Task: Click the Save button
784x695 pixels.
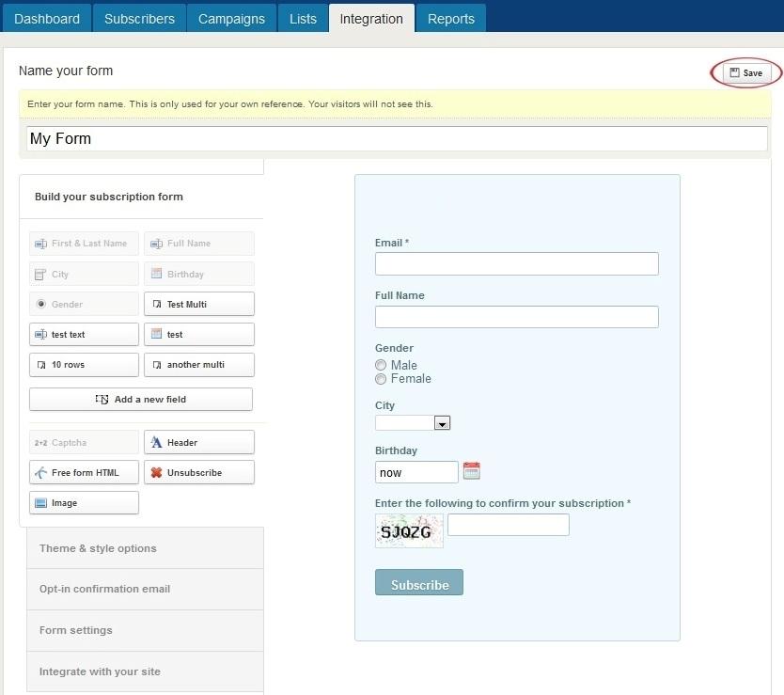Action: pyautogui.click(x=746, y=73)
